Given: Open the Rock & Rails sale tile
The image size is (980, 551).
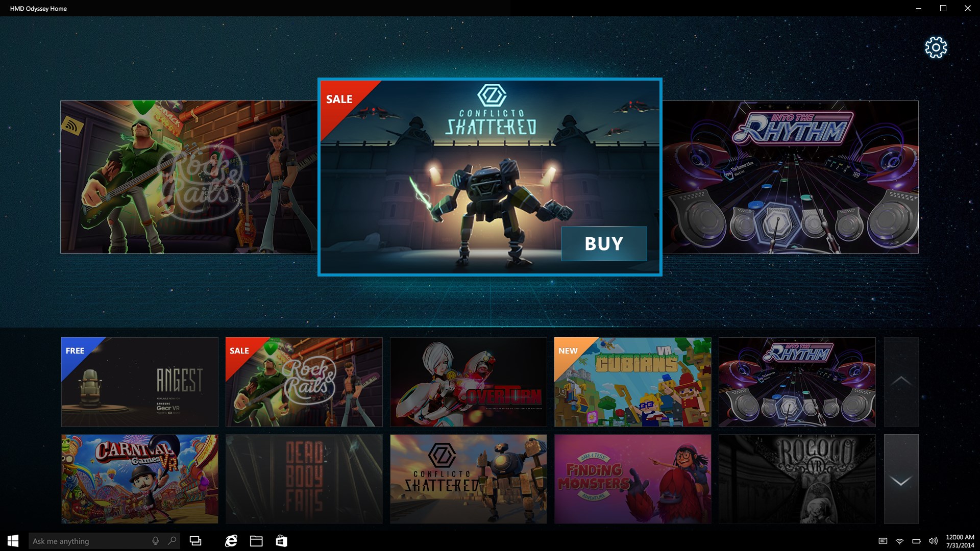Looking at the screenshot, I should (304, 382).
